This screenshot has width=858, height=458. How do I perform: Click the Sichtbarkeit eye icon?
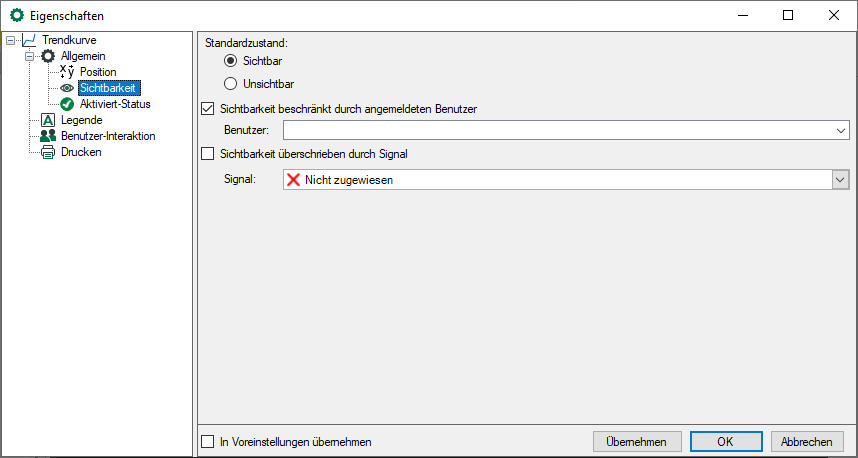(x=67, y=88)
